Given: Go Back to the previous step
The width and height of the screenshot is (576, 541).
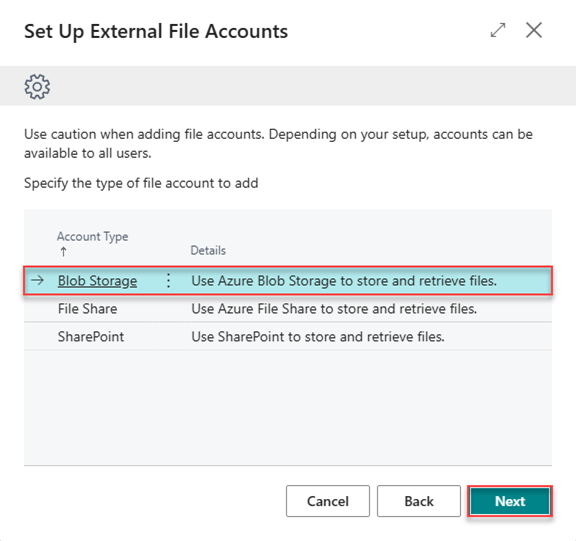Looking at the screenshot, I should click(419, 501).
